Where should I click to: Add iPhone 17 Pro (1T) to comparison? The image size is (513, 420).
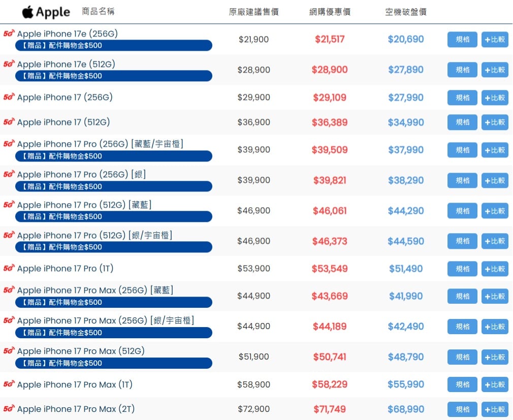coord(494,269)
